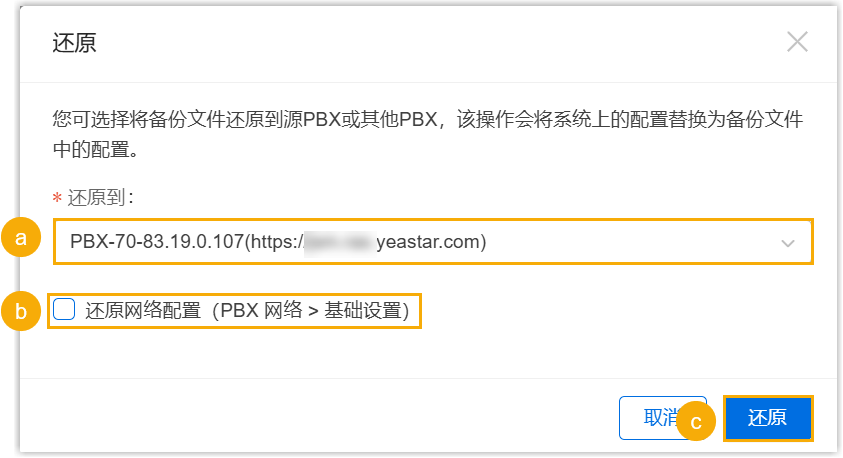Click the 取消 button to cancel
This screenshot has height=458, width=843.
pos(663,418)
